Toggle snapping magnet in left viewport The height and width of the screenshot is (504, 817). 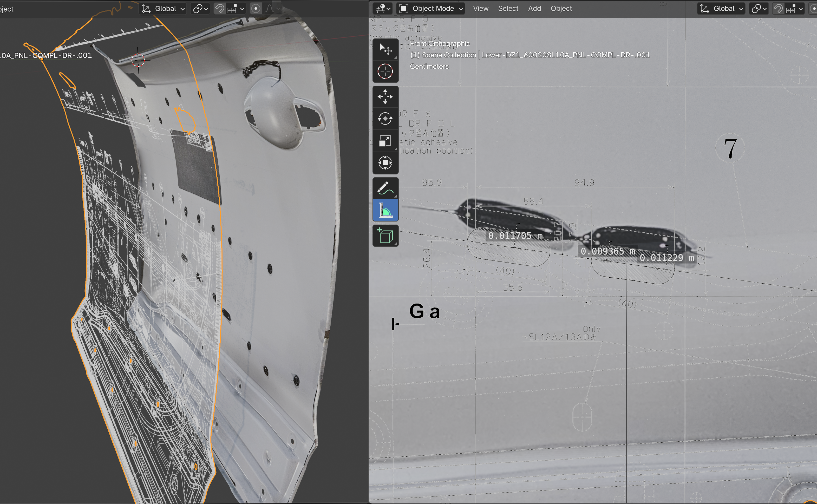coord(220,9)
